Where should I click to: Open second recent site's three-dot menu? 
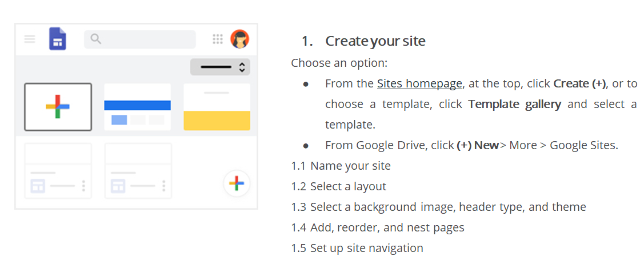[x=163, y=186]
